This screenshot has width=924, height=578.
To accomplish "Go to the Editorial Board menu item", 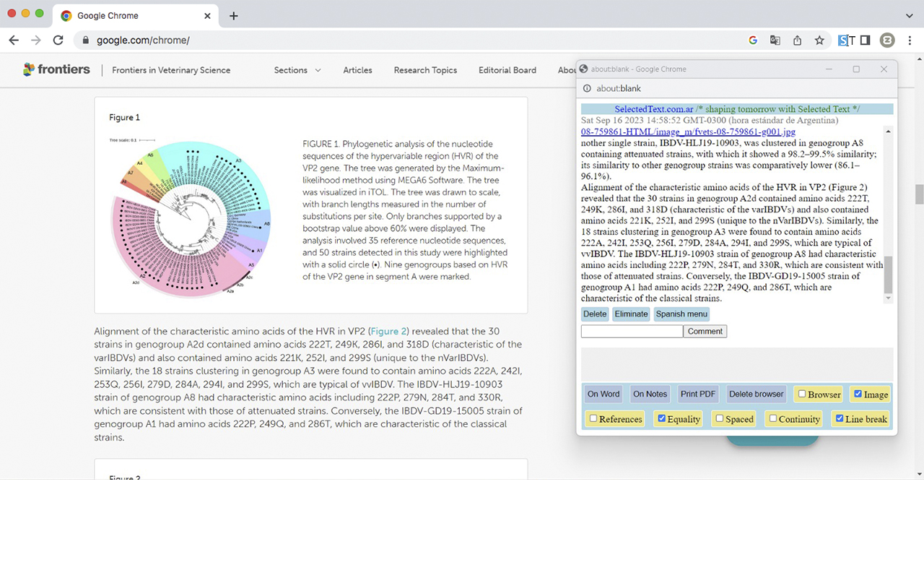I will point(507,70).
